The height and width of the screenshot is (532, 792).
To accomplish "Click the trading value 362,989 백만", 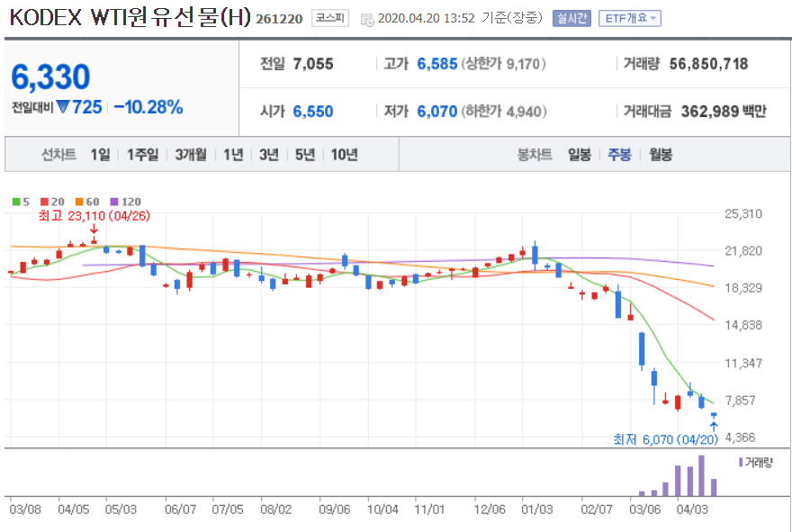I will [724, 111].
